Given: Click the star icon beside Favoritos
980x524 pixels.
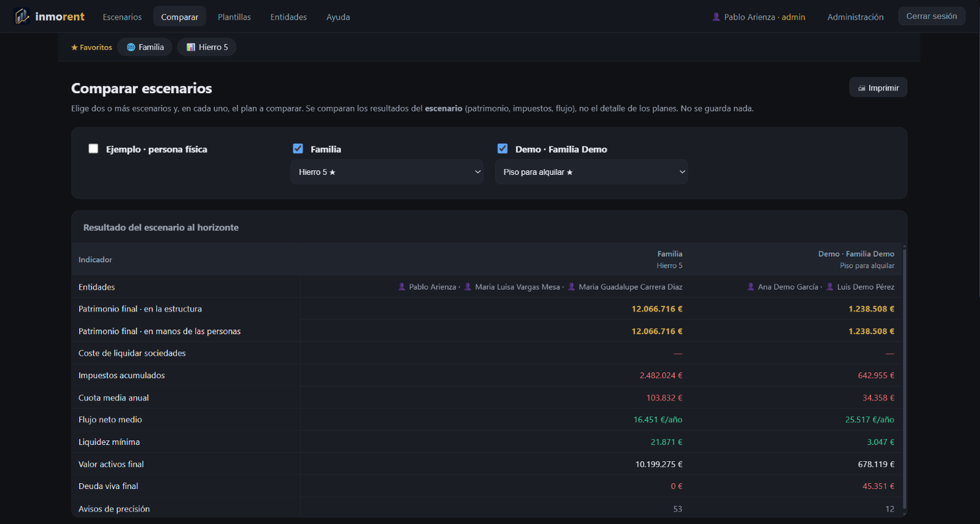Looking at the screenshot, I should pos(75,47).
